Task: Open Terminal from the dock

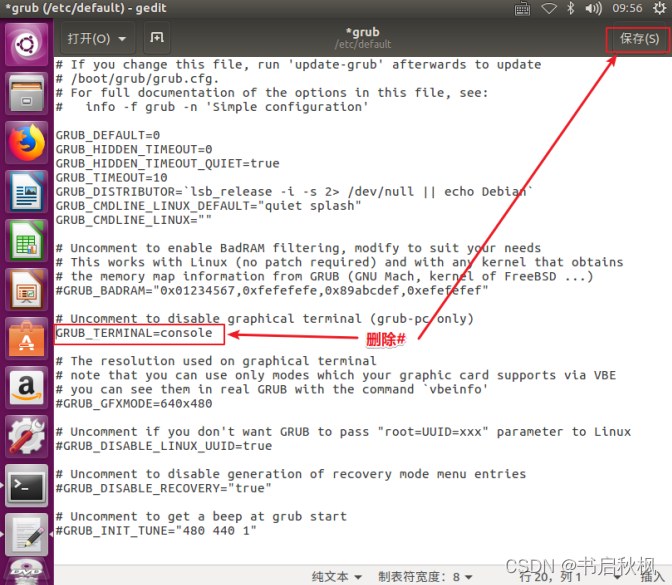Action: click(27, 486)
